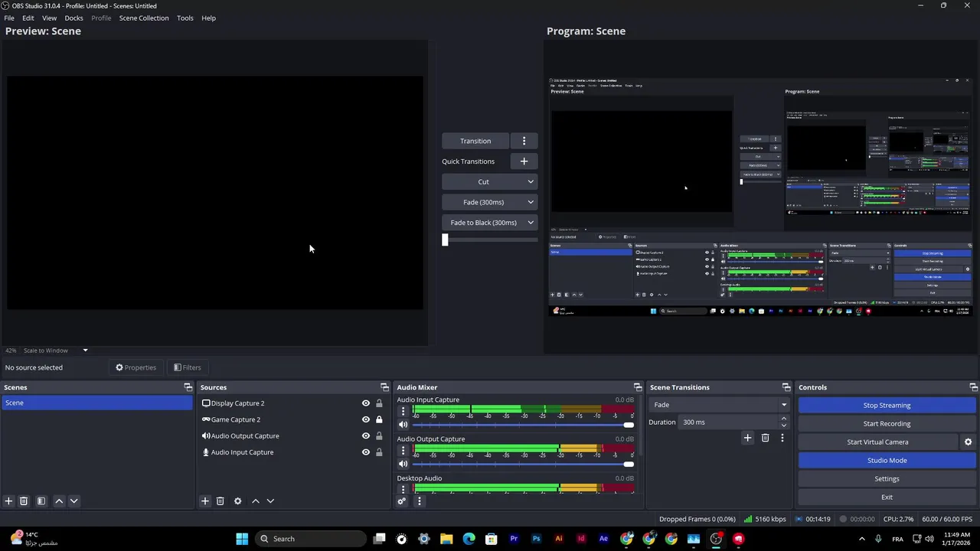Click the transition Duration 300 ms field
The image size is (980, 551).
[728, 422]
